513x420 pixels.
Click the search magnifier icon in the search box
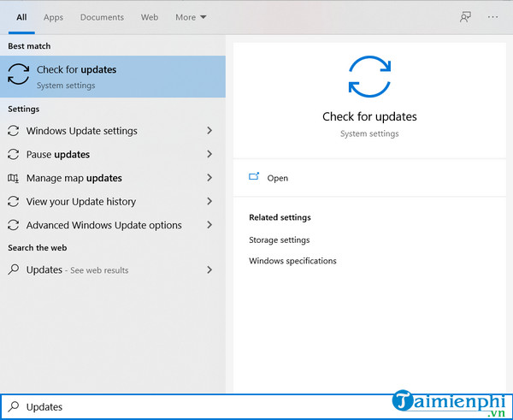point(14,406)
